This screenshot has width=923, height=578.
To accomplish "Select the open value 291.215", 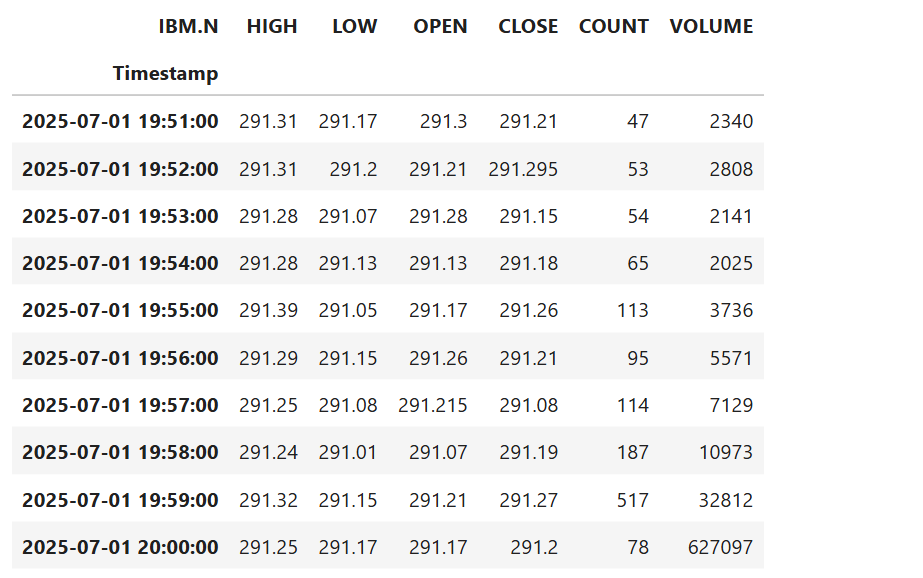I will coord(433,406).
